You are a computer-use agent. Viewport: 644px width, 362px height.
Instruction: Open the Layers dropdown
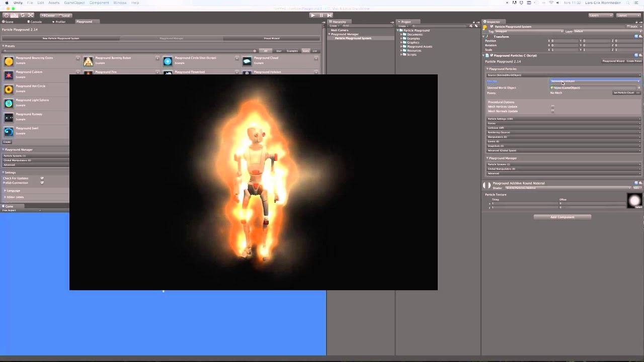pyautogui.click(x=601, y=15)
